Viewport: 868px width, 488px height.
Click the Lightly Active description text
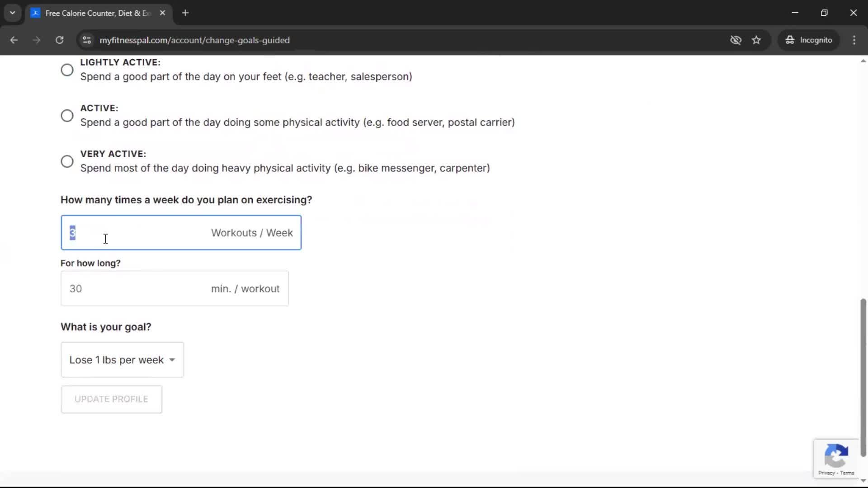(x=246, y=77)
